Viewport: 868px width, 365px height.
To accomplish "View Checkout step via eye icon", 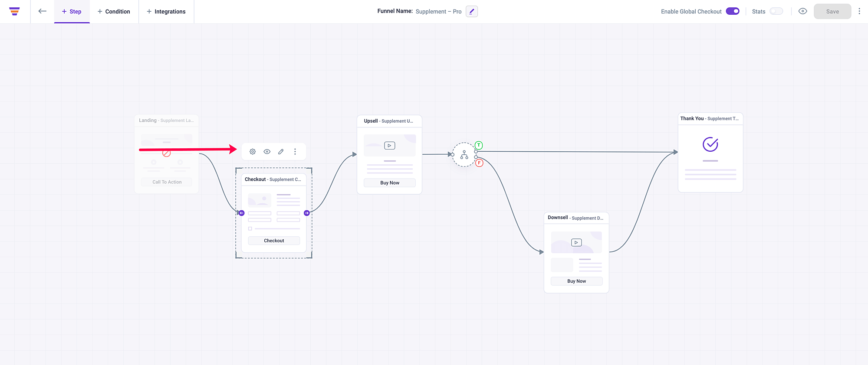I will (267, 152).
